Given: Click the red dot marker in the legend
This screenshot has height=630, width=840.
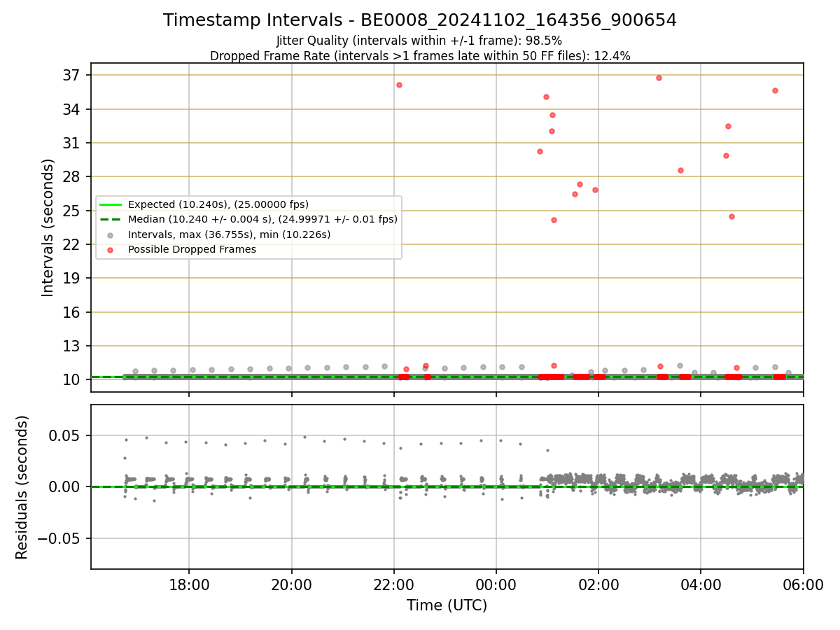Looking at the screenshot, I should click(111, 249).
